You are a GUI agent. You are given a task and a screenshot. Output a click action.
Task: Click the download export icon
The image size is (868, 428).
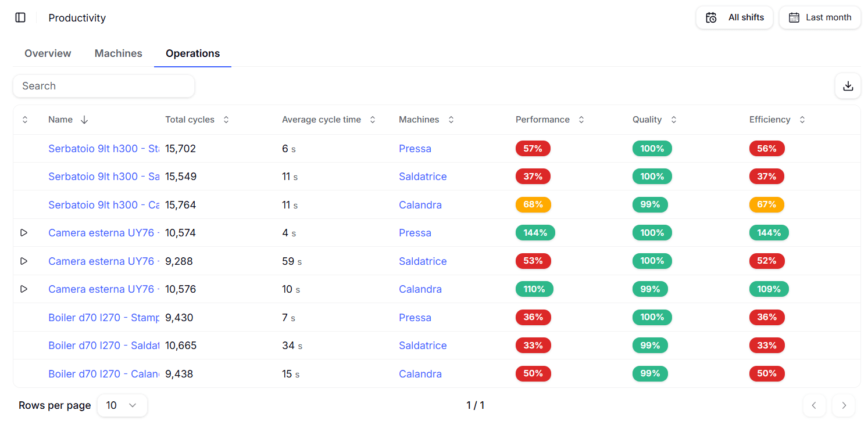coord(848,86)
